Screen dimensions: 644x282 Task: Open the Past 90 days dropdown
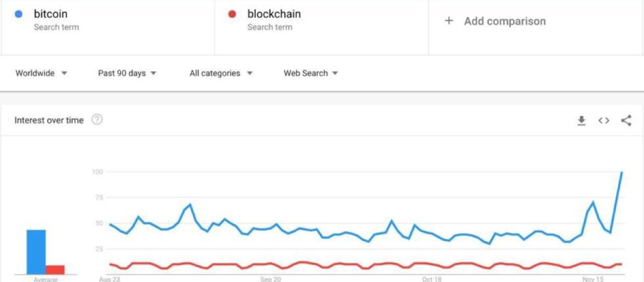127,73
